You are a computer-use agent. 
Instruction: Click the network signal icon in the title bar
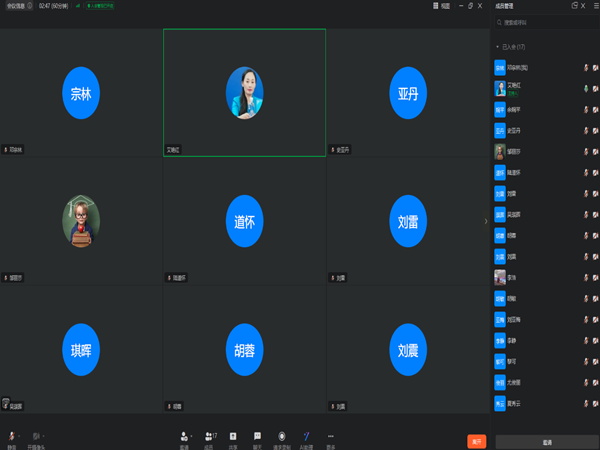point(78,6)
